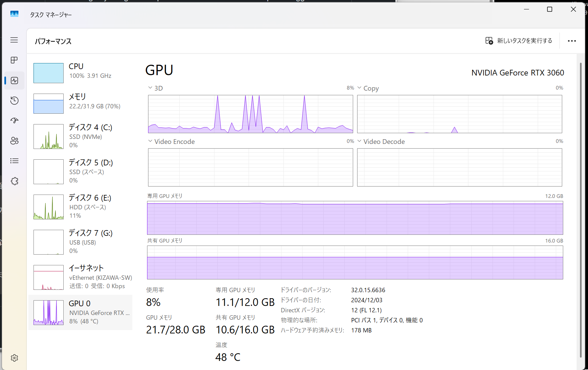Open Task Manager settings gear
The image size is (588, 370).
click(14, 358)
